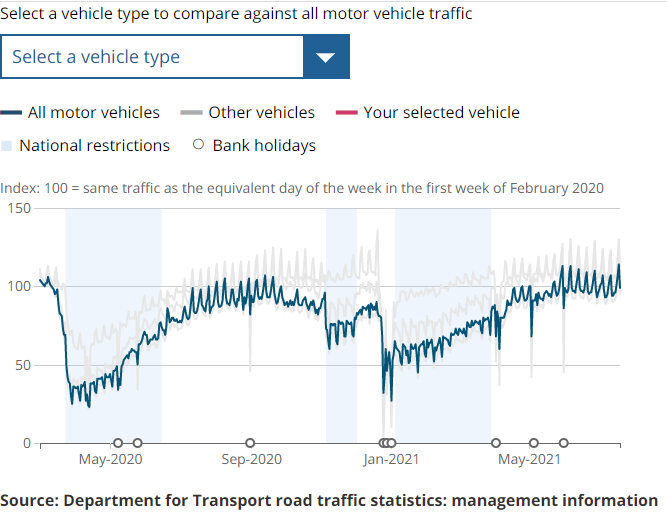The width and height of the screenshot is (667, 524).
Task: Click the Sep-2020 x-axis label
Action: pyautogui.click(x=250, y=460)
